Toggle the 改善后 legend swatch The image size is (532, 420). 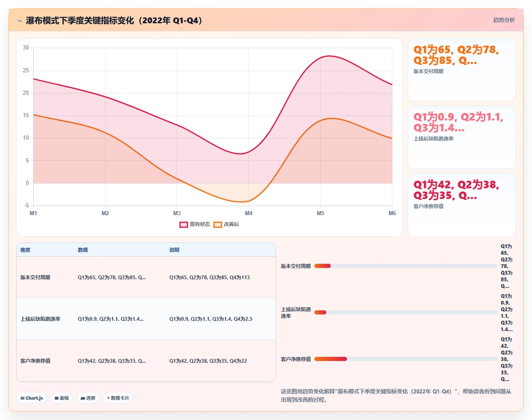pos(218,224)
